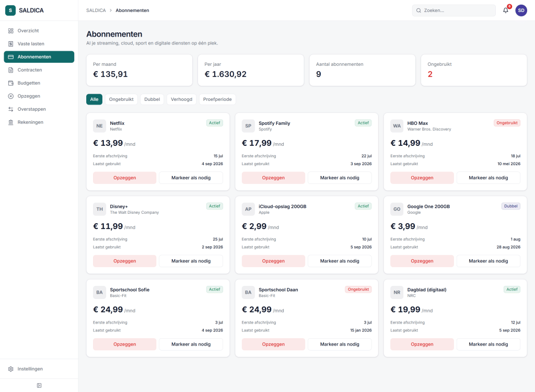Click the Instellingen gear icon
Viewport: 535px width, 392px height.
pyautogui.click(x=11, y=369)
